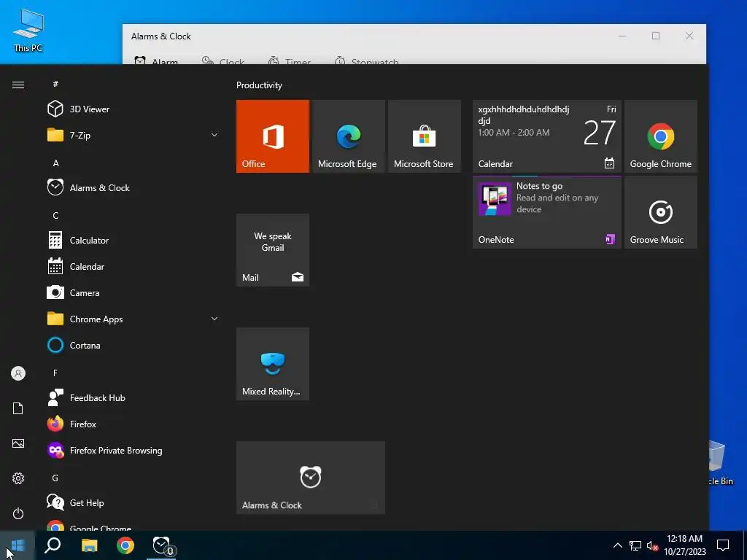747x560 pixels.
Task: Open the Microsoft Store tile
Action: (x=425, y=136)
